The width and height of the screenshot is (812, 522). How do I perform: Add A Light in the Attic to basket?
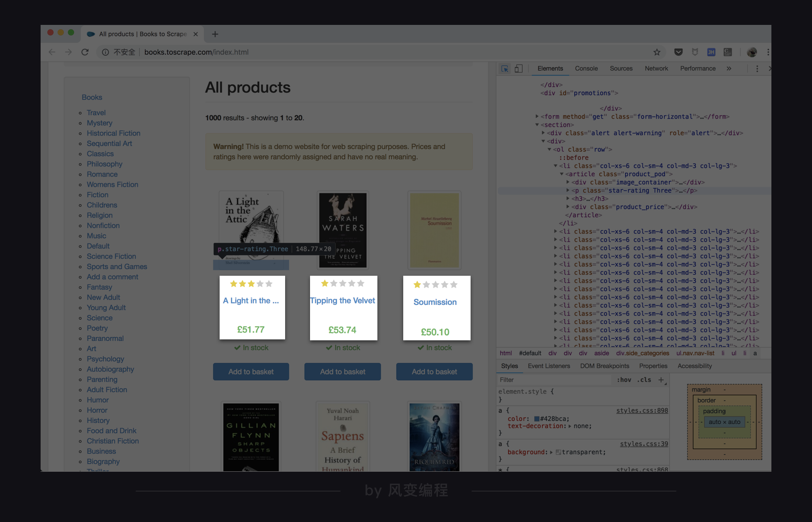click(x=251, y=372)
